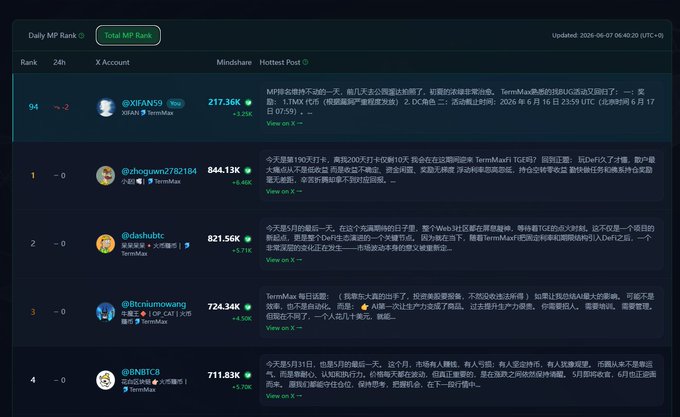The height and width of the screenshot is (417, 680).
Task: Open the @Btcniumowang account link
Action: tap(154, 304)
